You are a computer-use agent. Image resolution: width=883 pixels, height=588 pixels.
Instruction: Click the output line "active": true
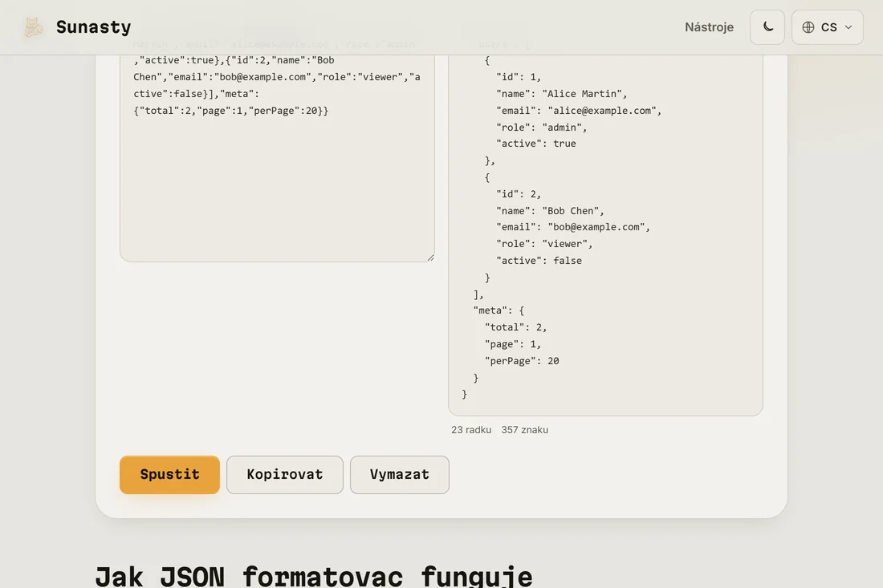tap(536, 144)
